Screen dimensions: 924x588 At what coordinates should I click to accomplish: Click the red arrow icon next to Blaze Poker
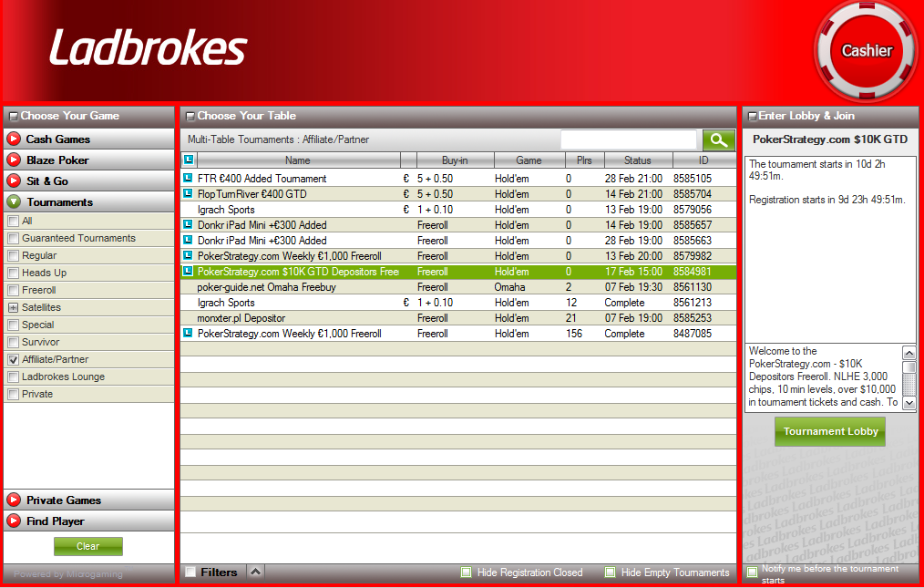(14, 160)
